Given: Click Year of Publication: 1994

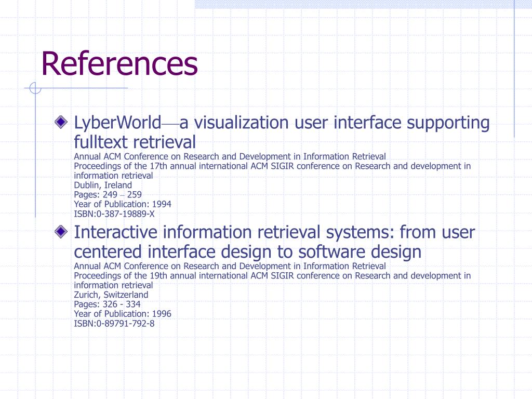Looking at the screenshot, I should click(123, 204).
